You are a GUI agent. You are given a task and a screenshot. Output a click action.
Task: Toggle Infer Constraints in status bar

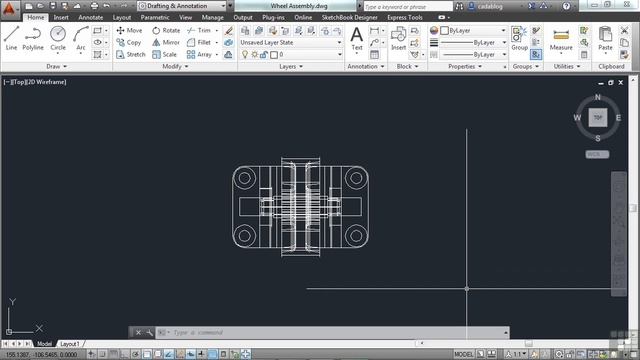tap(92, 354)
